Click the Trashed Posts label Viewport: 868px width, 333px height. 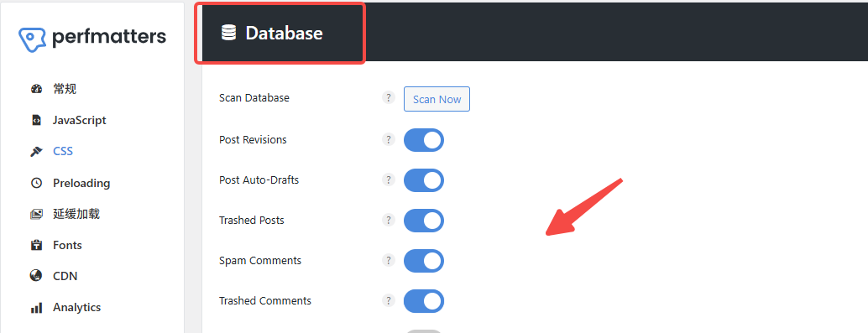tap(251, 220)
